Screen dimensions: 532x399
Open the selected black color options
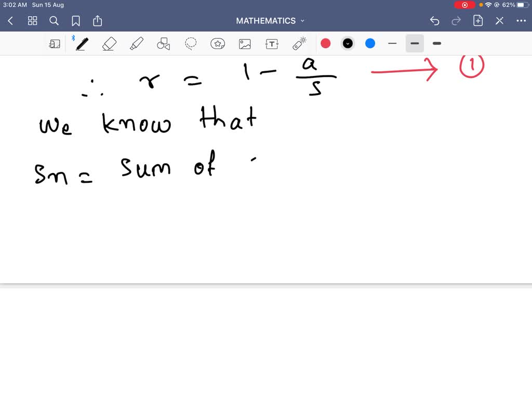348,44
